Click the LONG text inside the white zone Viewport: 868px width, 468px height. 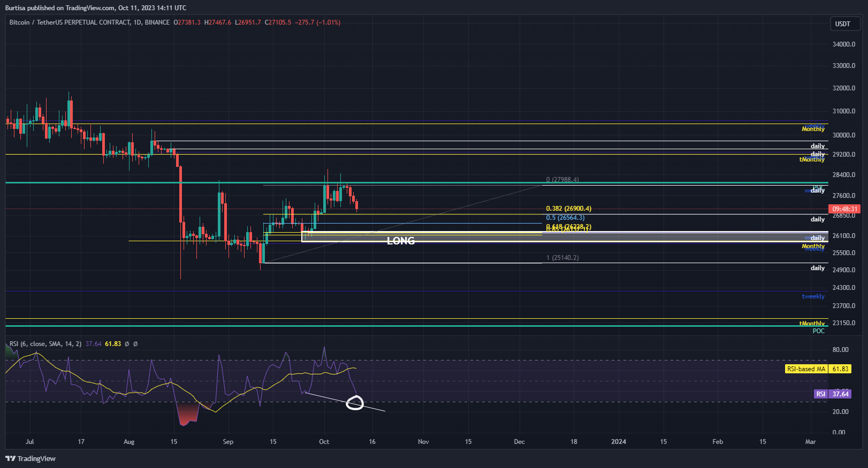click(401, 241)
